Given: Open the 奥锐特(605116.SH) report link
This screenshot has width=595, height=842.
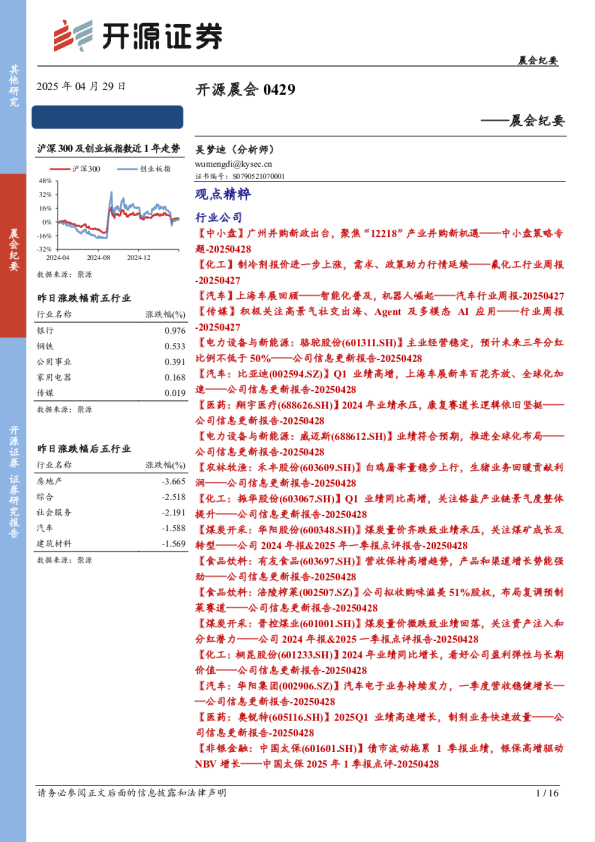Looking at the screenshot, I should click(379, 724).
